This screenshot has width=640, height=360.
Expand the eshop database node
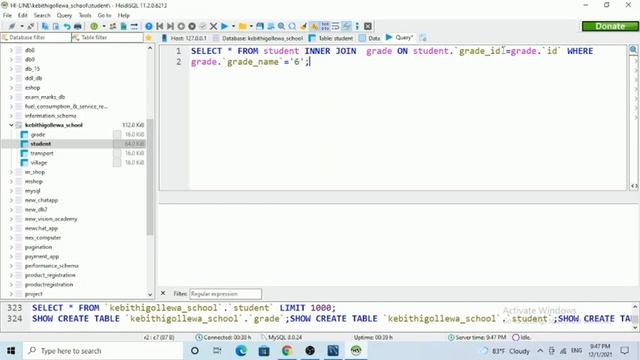point(11,87)
